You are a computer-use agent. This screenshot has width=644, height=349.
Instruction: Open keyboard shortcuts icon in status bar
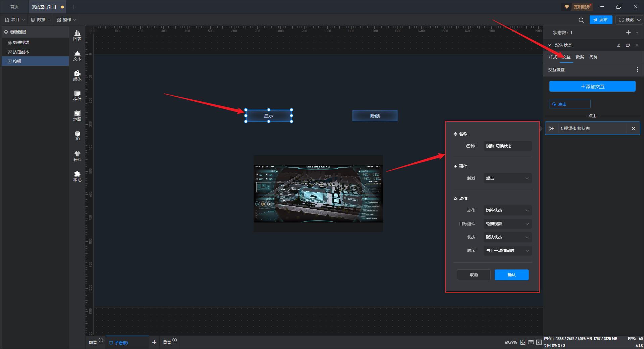pyautogui.click(x=531, y=342)
